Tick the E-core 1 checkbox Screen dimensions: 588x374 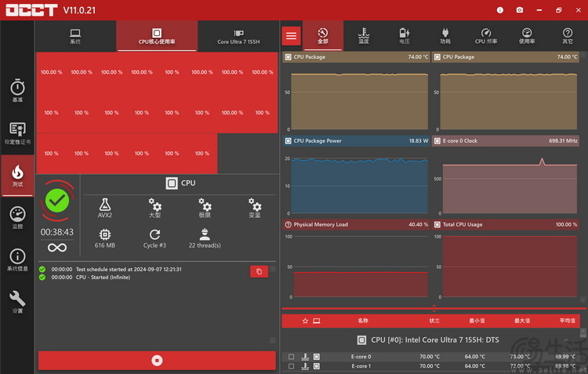(291, 366)
